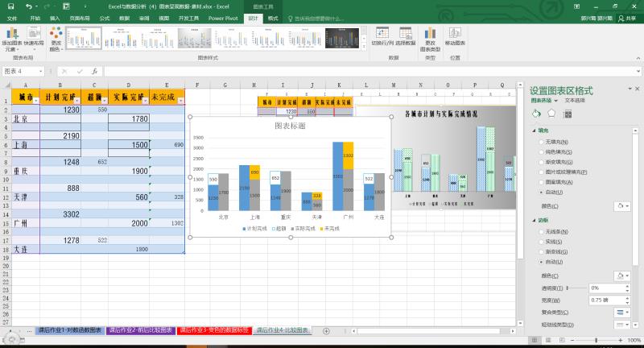The width and height of the screenshot is (644, 348).
Task: Open border Color (颜色) swatch picker
Action: point(621,275)
